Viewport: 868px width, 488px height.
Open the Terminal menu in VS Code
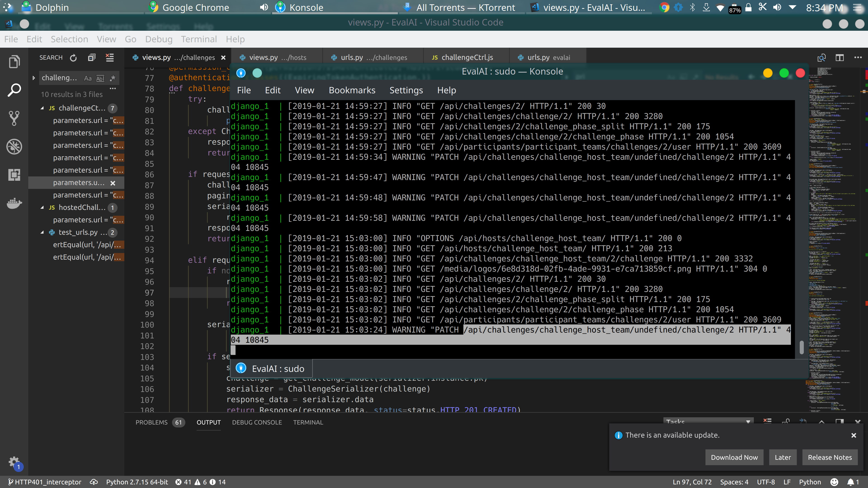pos(199,39)
